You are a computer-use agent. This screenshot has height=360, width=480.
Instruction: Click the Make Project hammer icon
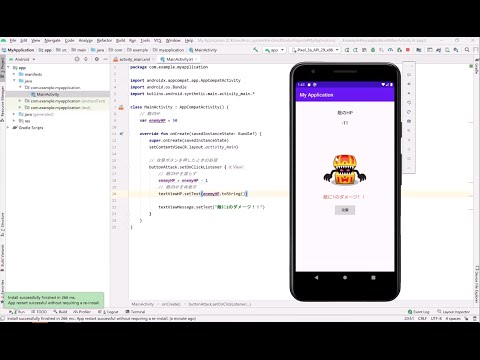pyautogui.click(x=255, y=50)
